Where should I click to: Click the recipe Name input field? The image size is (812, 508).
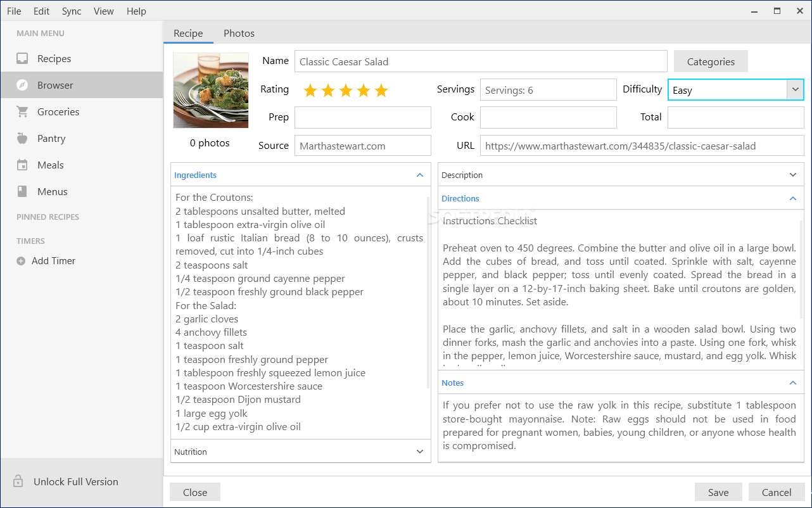(481, 61)
